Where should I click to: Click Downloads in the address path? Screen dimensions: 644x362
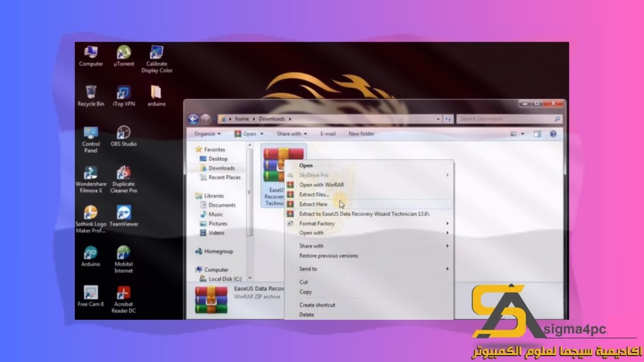click(x=272, y=119)
